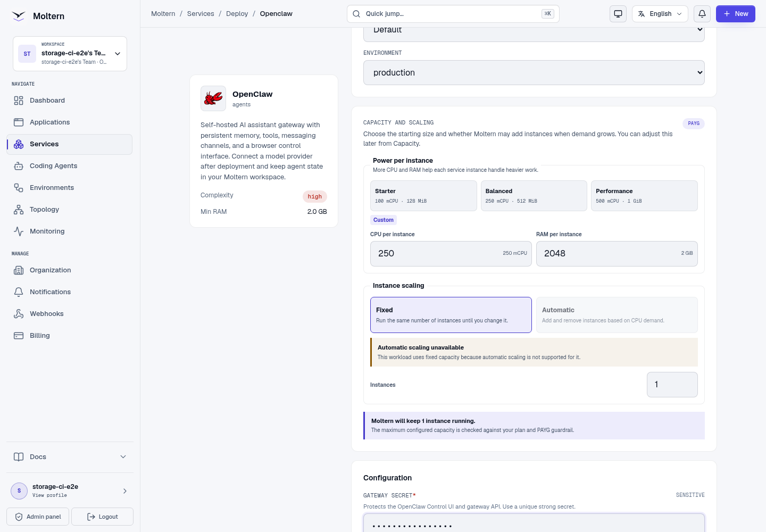Click the Environments icon
The width and height of the screenshot is (766, 532).
tap(19, 188)
